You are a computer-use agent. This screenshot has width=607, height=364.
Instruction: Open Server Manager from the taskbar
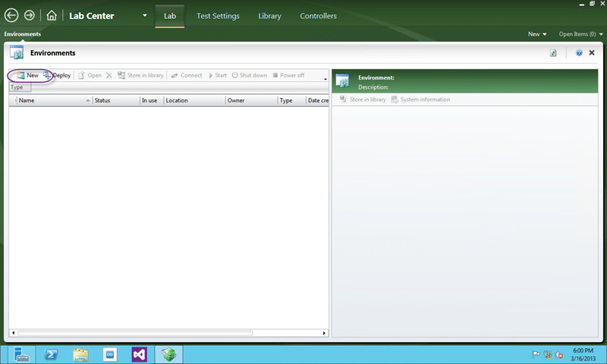point(21,355)
